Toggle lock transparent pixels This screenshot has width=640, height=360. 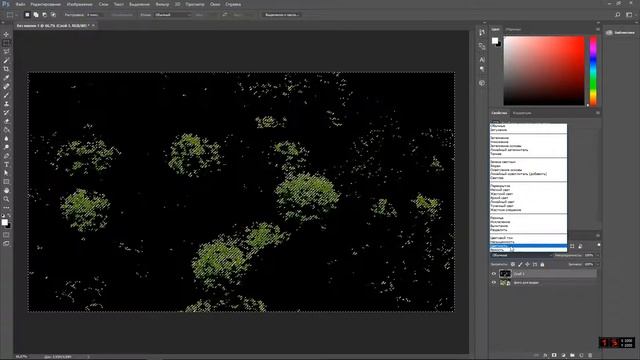coord(513,264)
